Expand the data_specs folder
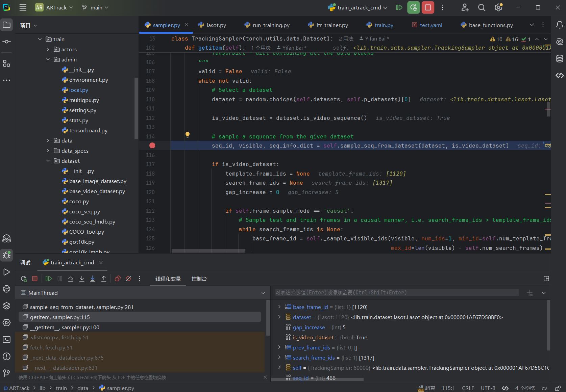566x392 pixels. [x=48, y=151]
